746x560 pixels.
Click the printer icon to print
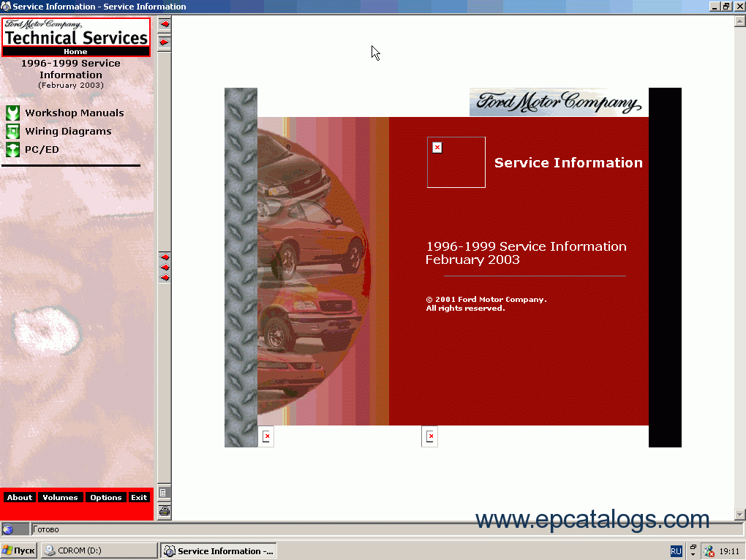[x=164, y=511]
